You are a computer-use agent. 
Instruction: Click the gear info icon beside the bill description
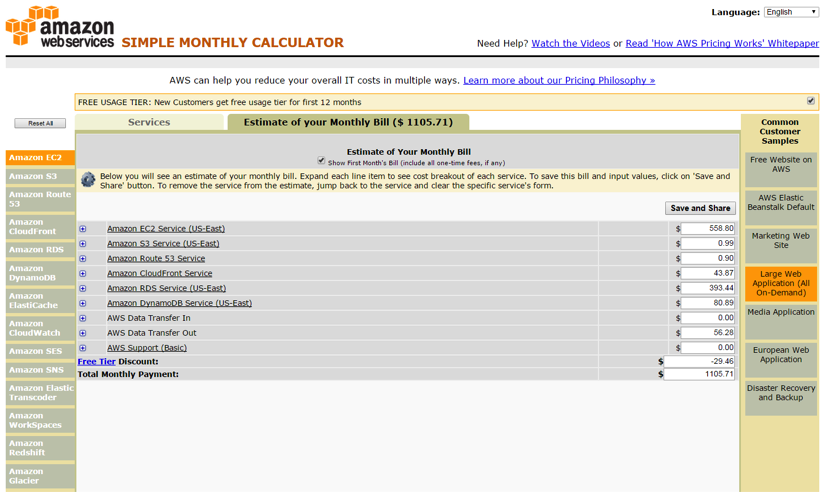click(88, 179)
